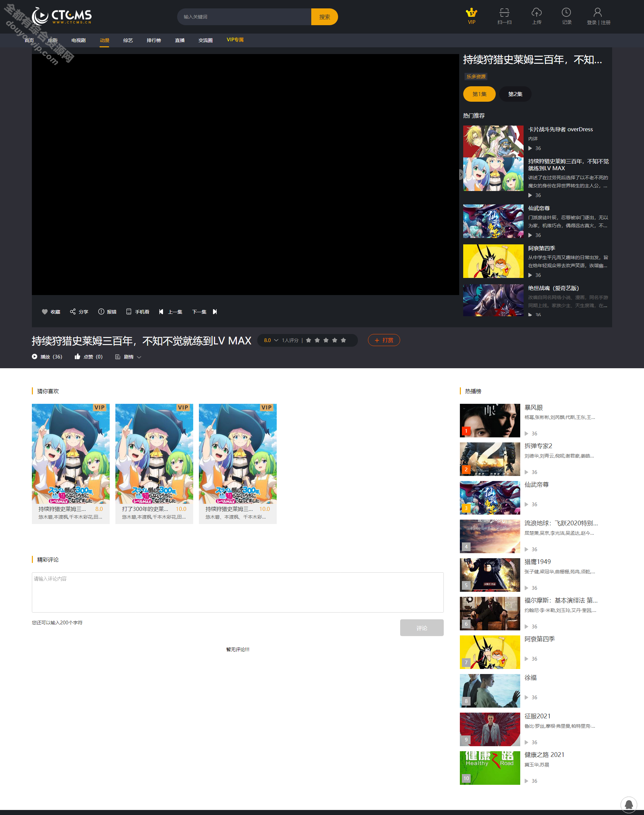Open 福尔摩斯：基本演绎法 title link
The height and width of the screenshot is (815, 644).
561,601
